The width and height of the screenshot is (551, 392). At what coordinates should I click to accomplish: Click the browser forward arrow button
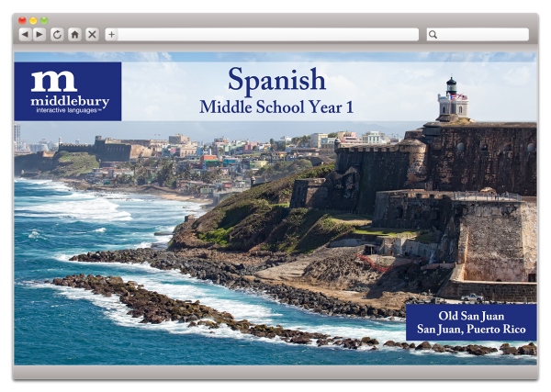point(39,34)
